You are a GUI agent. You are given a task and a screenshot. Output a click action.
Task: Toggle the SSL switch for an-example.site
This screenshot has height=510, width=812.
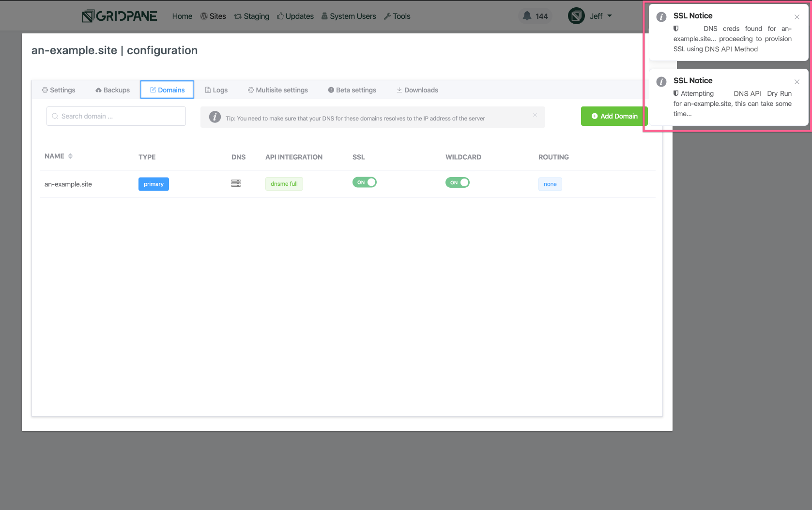[365, 182]
